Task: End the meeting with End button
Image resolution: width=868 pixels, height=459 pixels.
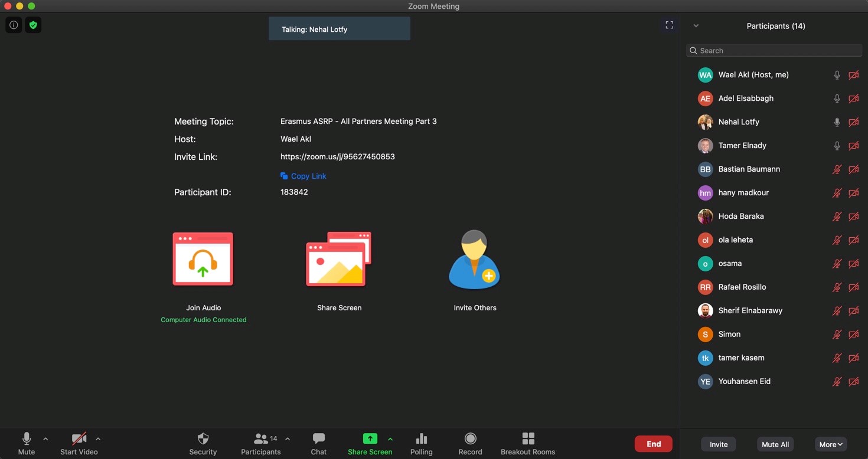Action: coord(653,444)
